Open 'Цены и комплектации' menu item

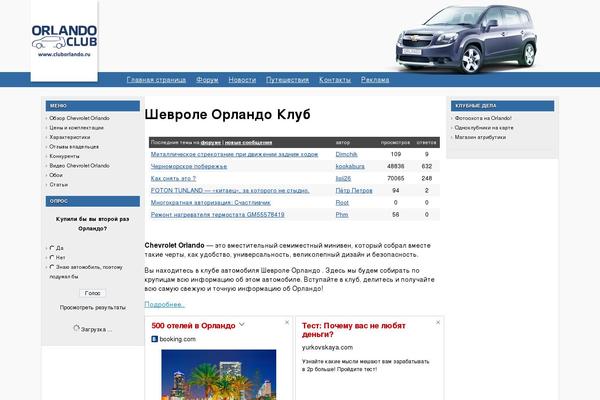pyautogui.click(x=77, y=128)
